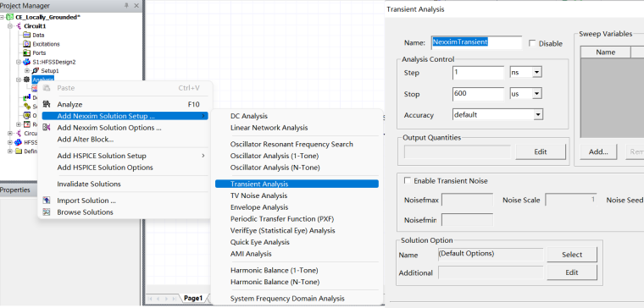Click the Definitions folder icon
Viewport: 644px width, 308px height.
coord(19,151)
